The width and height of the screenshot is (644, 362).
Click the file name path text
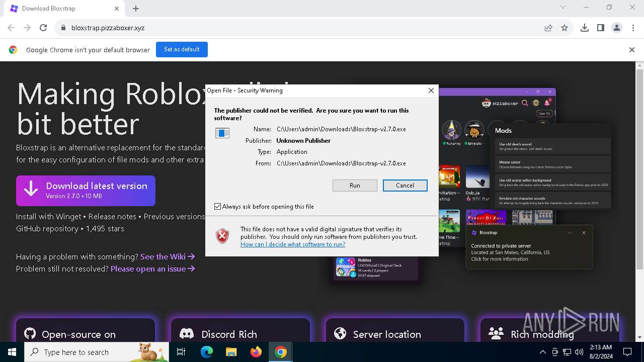tap(341, 129)
